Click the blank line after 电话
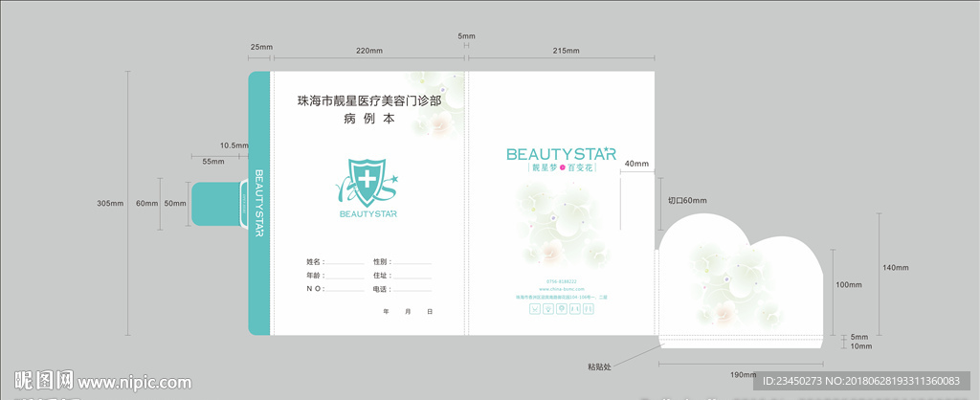 [412, 291]
